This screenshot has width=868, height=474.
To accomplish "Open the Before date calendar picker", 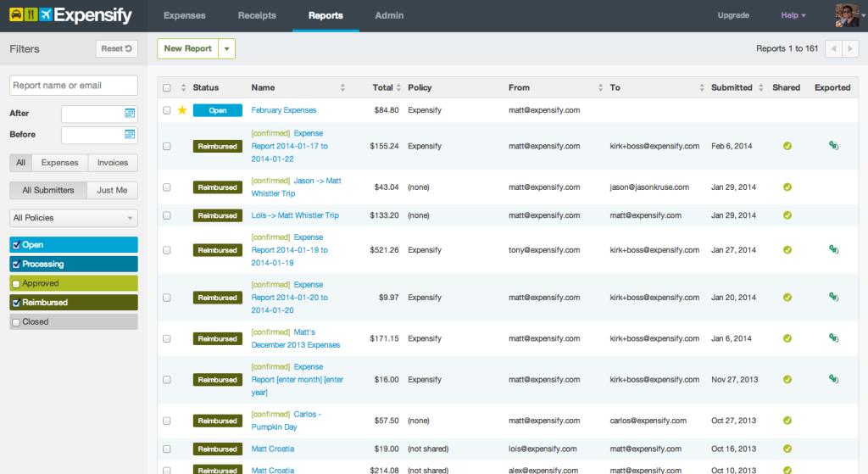I will [x=130, y=134].
